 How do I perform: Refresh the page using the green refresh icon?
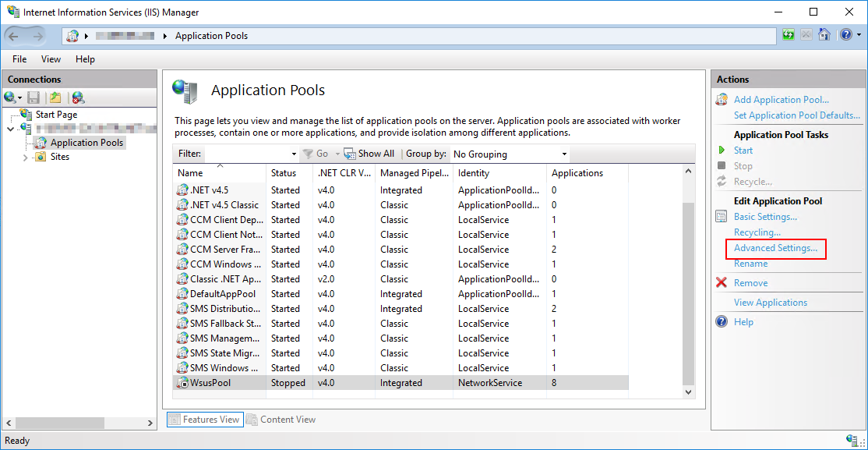tap(789, 34)
